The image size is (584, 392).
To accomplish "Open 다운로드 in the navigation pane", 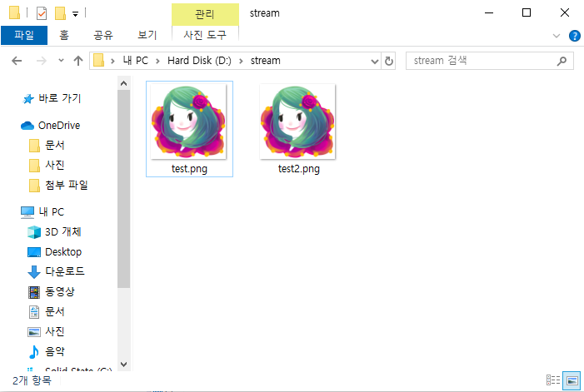I will point(65,271).
